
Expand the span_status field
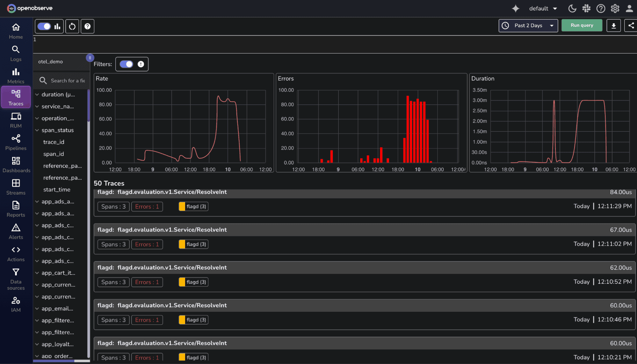[37, 130]
